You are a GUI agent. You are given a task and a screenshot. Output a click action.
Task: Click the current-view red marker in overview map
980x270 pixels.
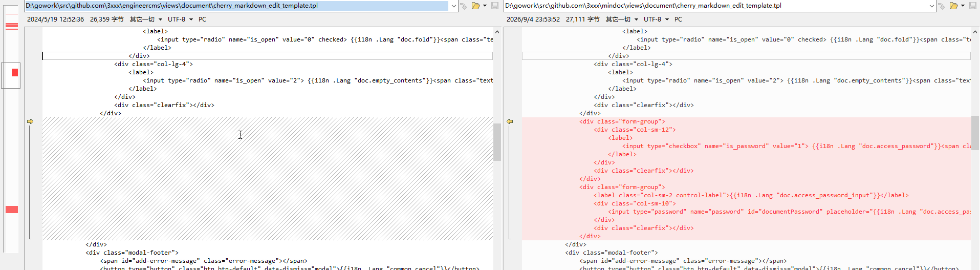click(x=15, y=72)
